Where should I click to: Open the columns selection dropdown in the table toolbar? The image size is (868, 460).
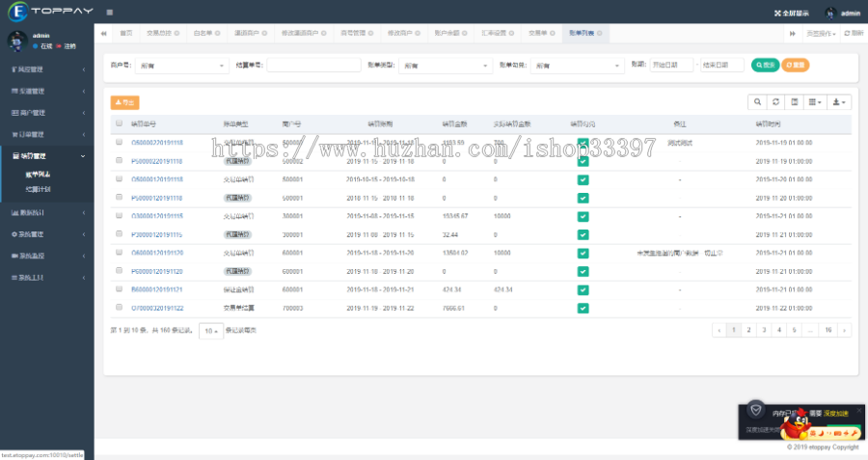tap(815, 101)
